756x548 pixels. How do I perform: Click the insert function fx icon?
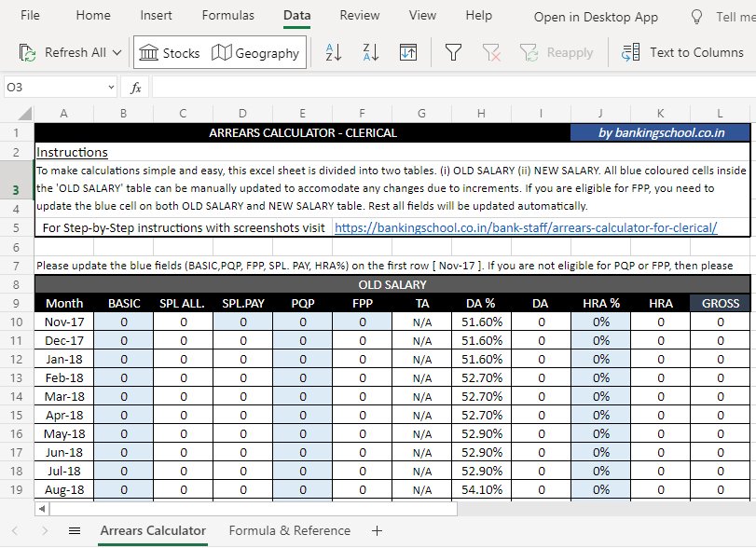135,88
